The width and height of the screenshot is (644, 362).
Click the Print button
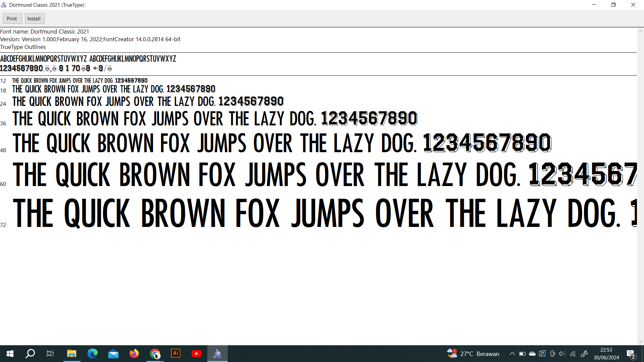[12, 19]
